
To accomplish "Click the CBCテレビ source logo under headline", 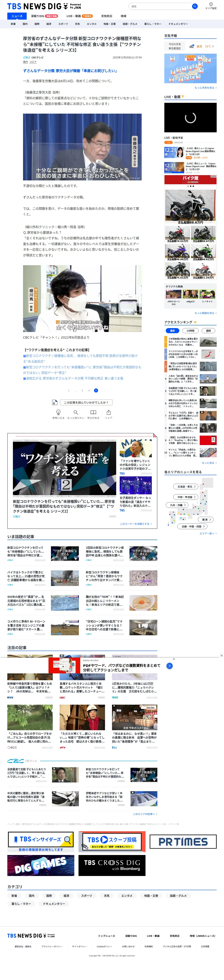I will pyautogui.click(x=27, y=58).
